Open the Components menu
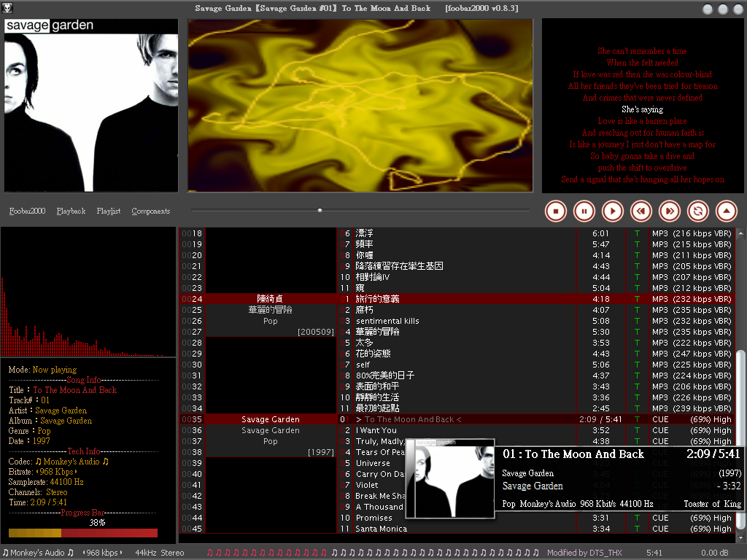Image resolution: width=747 pixels, height=560 pixels. pos(150,211)
